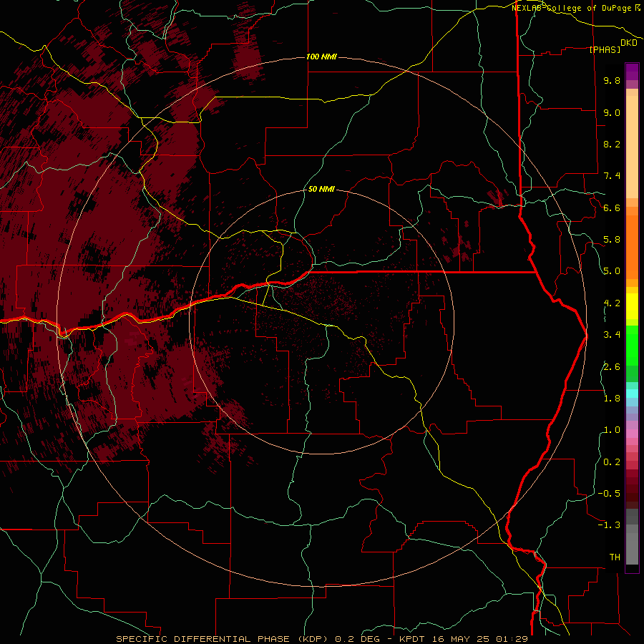644x644 pixels.
Task: Click the 50 NMI range ring label
Action: tap(321, 189)
